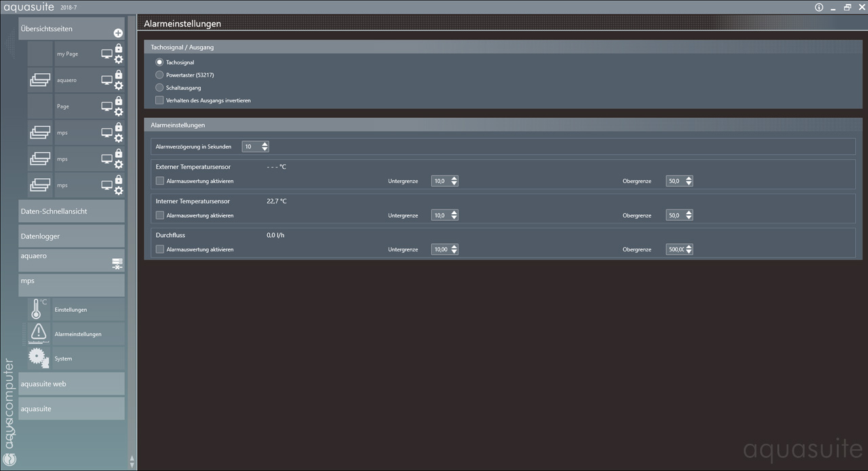Enable alarm evaluation for Durchfluss
Image resolution: width=868 pixels, height=471 pixels.
tap(160, 249)
